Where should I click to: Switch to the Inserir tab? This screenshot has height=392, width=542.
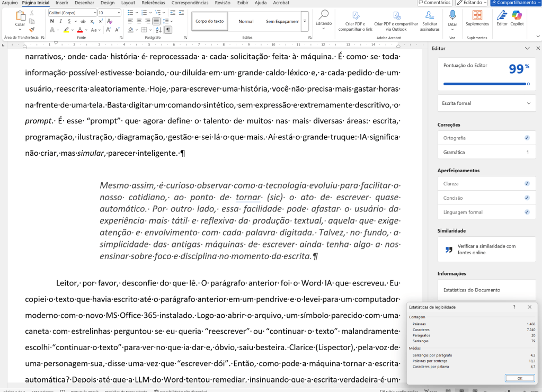(x=62, y=3)
